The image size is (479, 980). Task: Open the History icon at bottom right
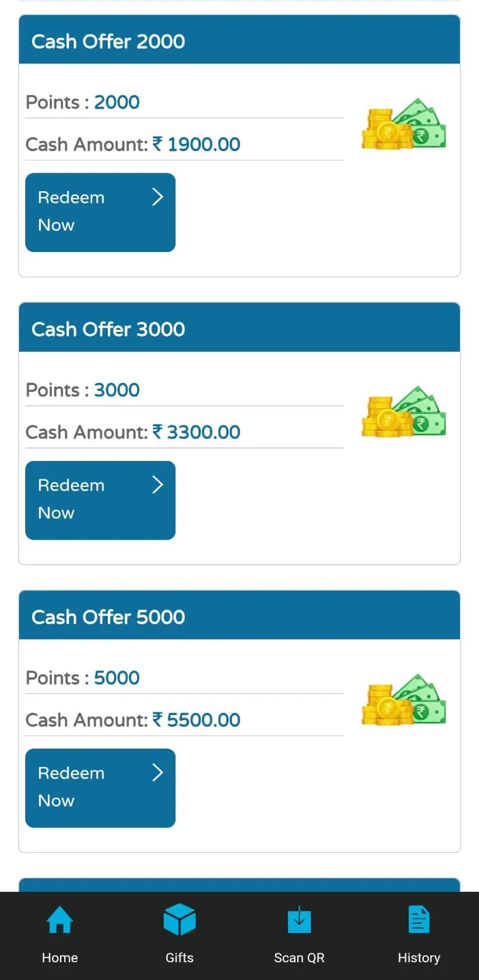pyautogui.click(x=418, y=919)
